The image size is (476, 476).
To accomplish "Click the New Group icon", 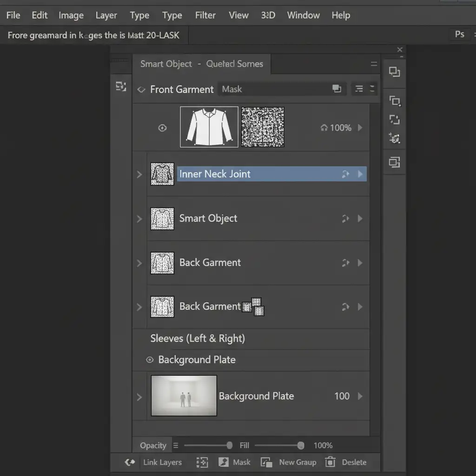I will [266, 462].
